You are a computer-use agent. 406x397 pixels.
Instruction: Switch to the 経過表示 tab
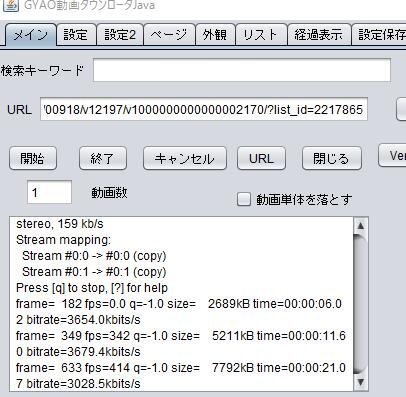(x=319, y=35)
